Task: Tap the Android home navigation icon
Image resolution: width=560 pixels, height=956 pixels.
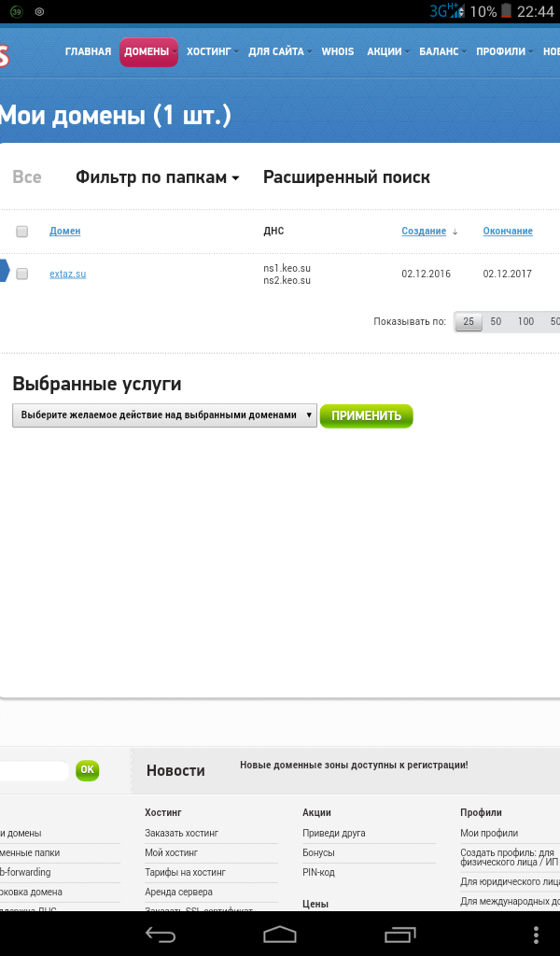Action: coord(280,934)
